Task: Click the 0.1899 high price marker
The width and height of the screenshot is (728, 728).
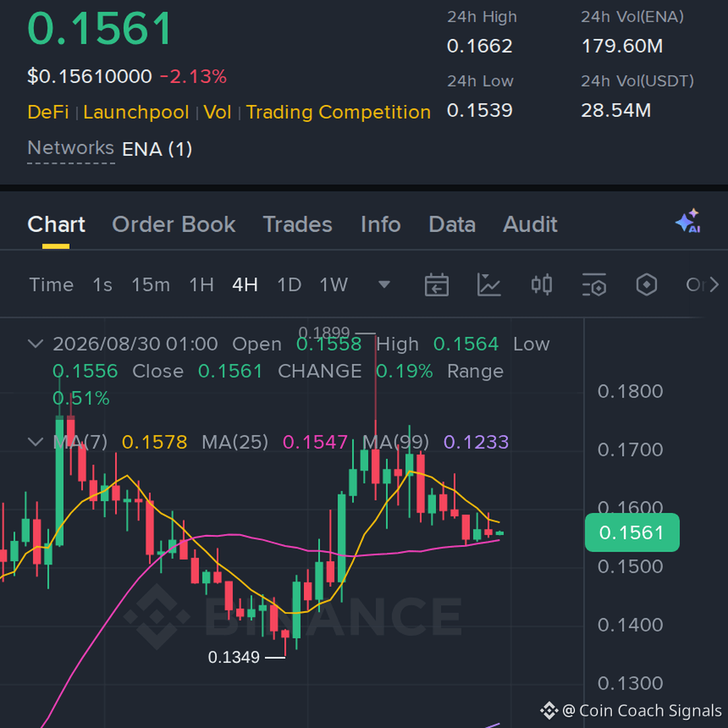Action: pos(324,332)
